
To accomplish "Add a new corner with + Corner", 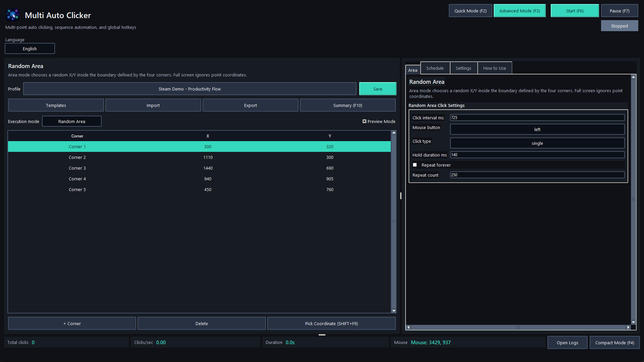I will click(72, 323).
